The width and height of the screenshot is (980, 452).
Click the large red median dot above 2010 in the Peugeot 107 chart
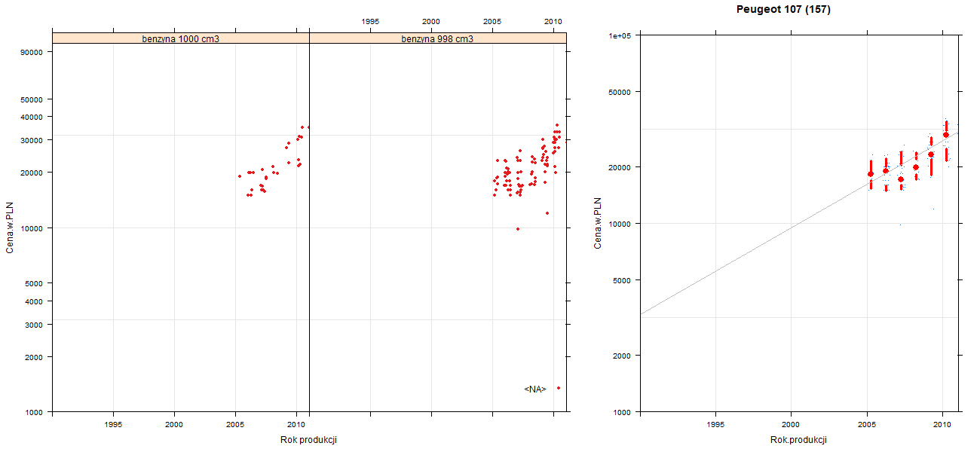click(946, 135)
